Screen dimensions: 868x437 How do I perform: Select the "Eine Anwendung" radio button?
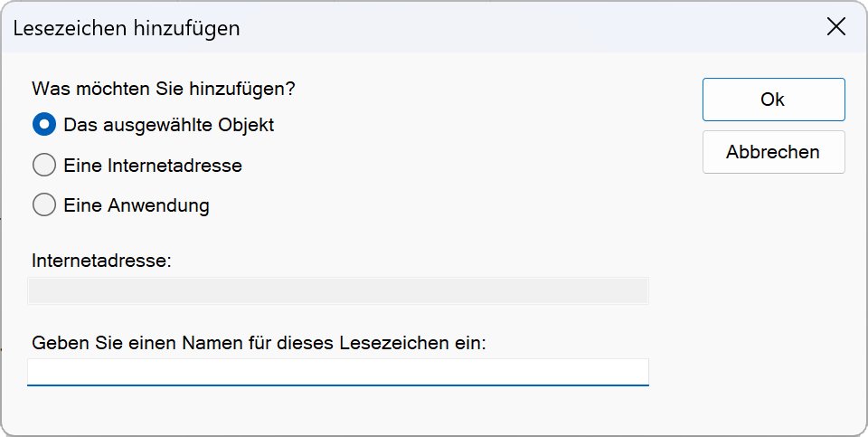tap(44, 205)
